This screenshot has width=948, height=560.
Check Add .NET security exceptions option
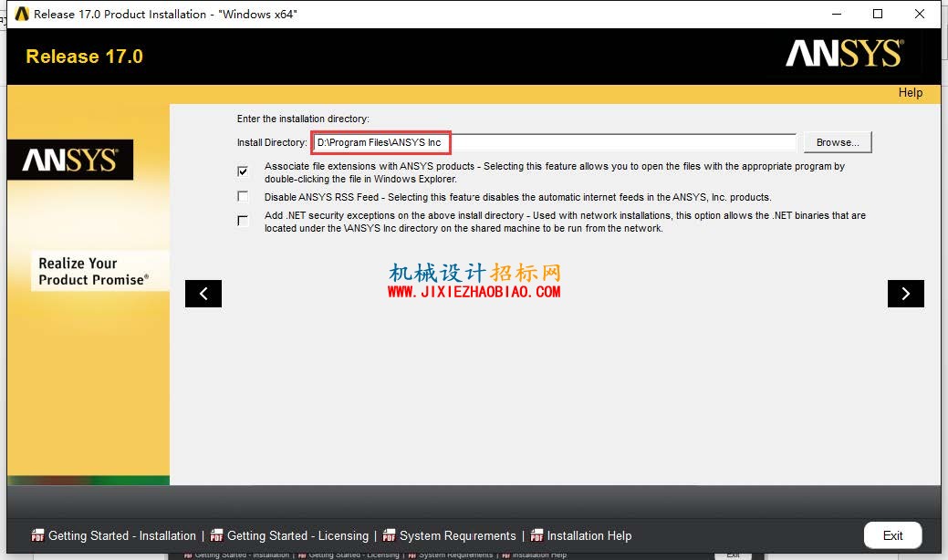pyautogui.click(x=243, y=221)
